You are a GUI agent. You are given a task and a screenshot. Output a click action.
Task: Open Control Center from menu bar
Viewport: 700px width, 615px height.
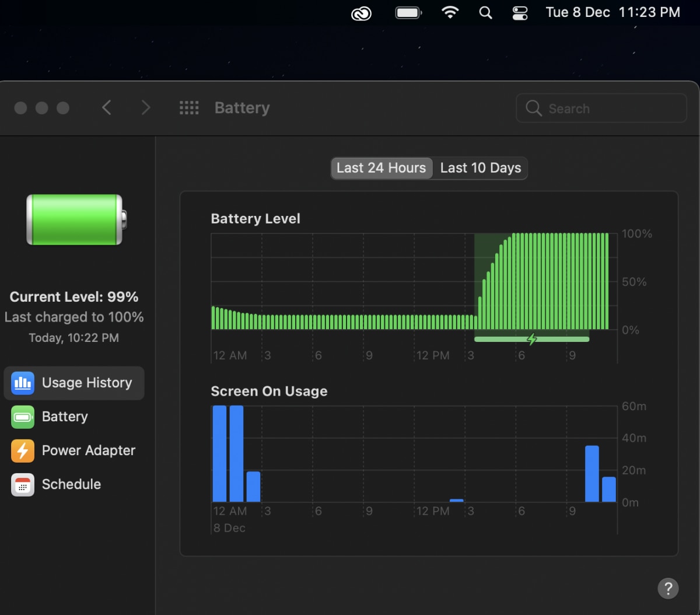(520, 13)
